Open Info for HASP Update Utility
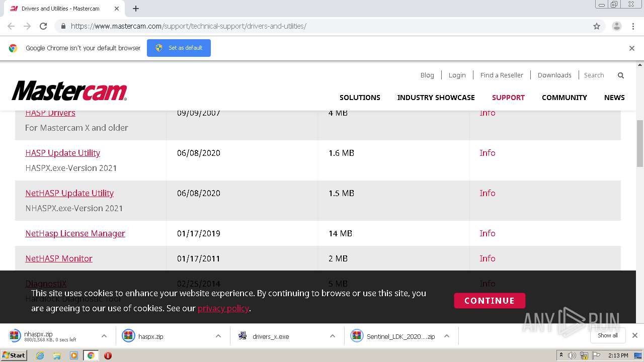The image size is (644, 362). 487,153
